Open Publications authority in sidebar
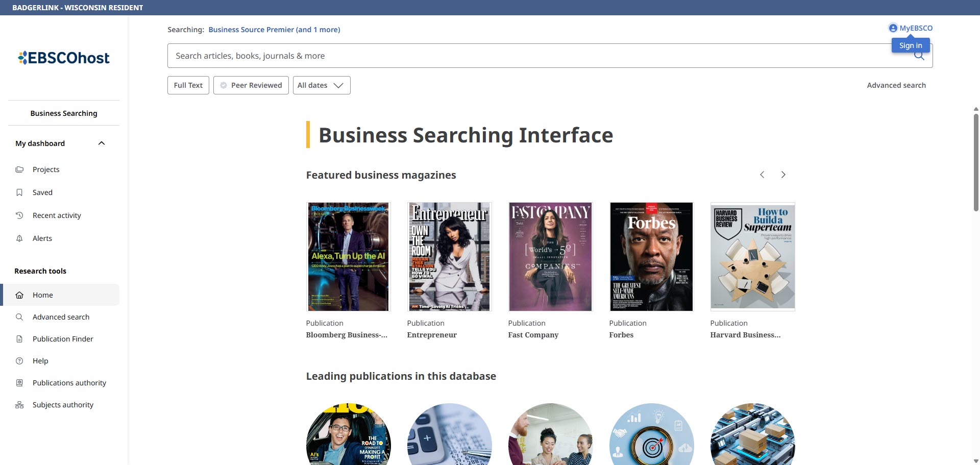980x465 pixels. 69,383
